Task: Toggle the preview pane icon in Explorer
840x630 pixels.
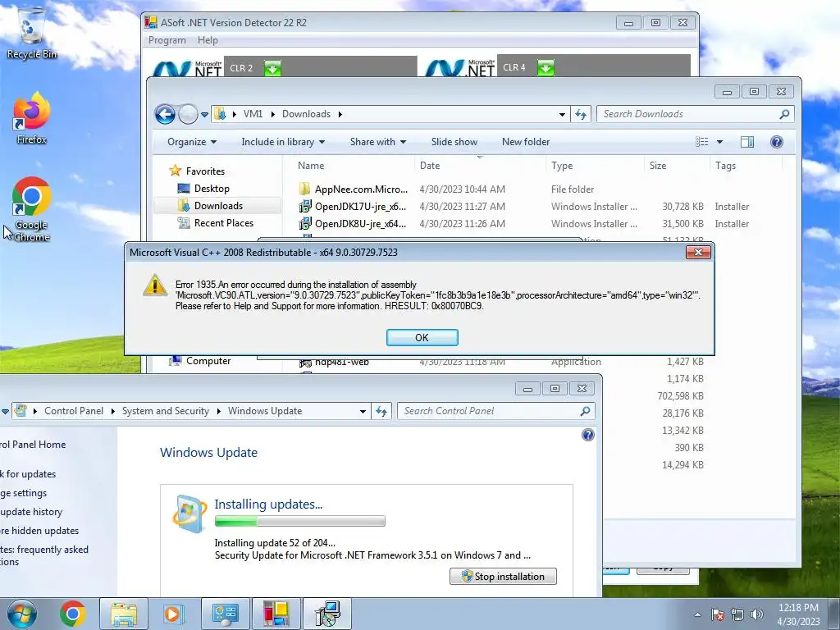Action: (x=747, y=142)
